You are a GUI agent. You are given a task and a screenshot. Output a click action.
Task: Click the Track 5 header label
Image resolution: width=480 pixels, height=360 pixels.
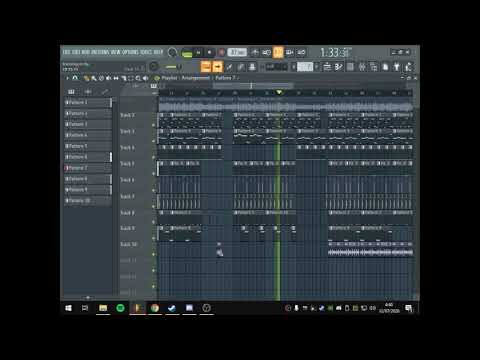127,164
